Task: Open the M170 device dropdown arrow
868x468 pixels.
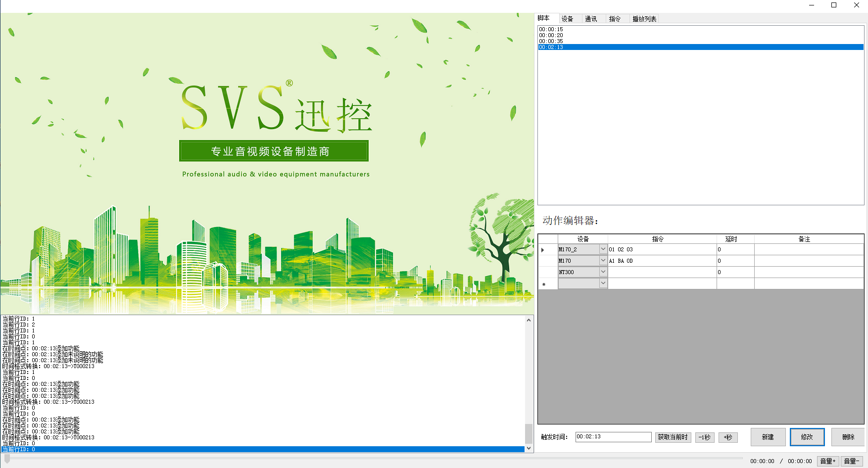Action: pos(603,261)
